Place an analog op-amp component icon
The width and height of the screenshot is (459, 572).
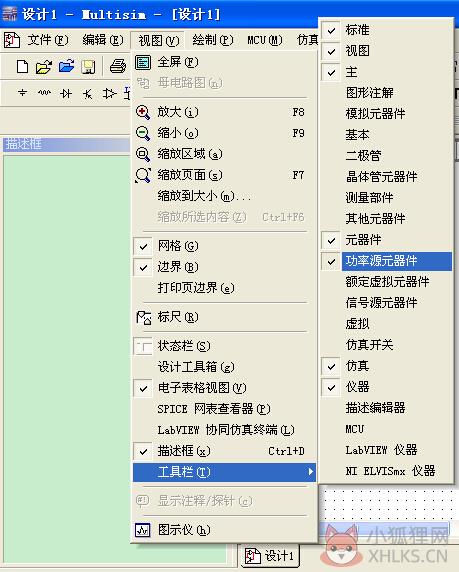(x=109, y=94)
